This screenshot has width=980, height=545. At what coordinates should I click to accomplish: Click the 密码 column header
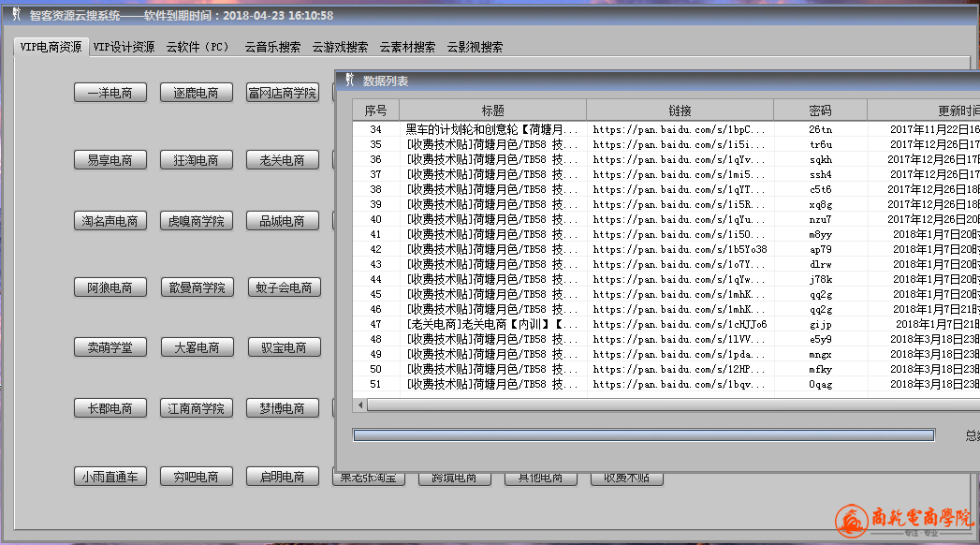point(821,110)
